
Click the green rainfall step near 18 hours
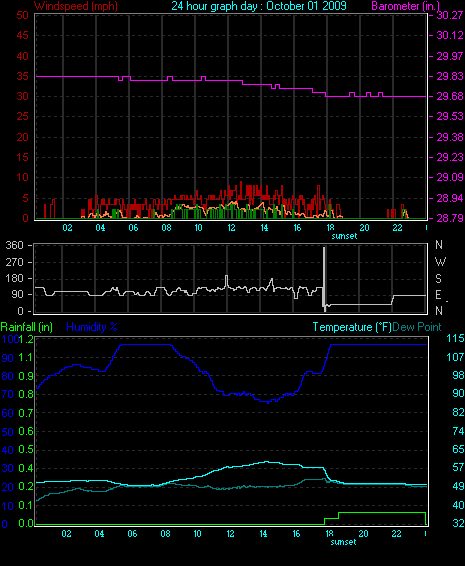331,519
